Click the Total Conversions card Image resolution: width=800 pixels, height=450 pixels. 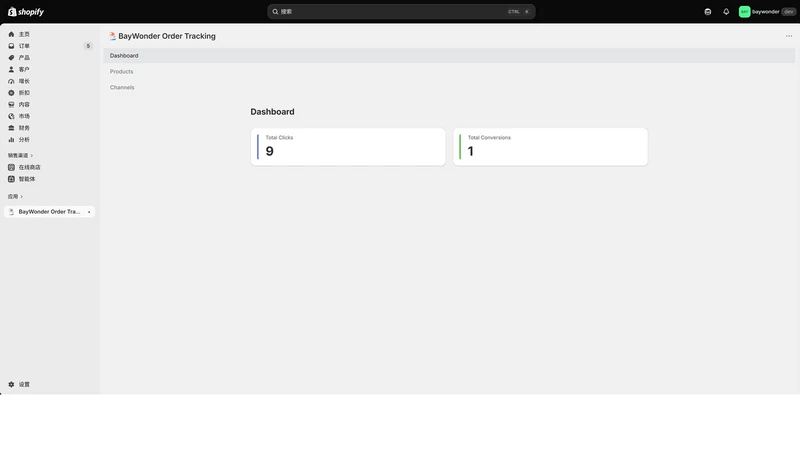point(551,147)
